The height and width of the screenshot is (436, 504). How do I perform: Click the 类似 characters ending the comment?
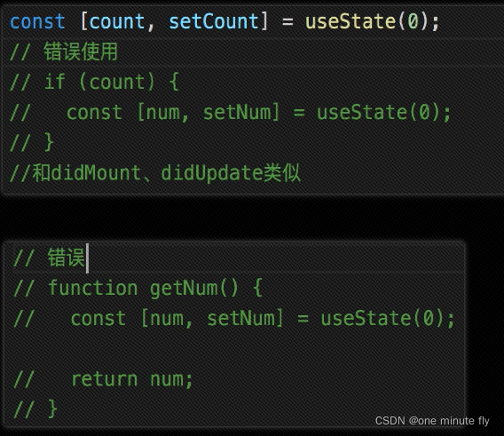click(282, 173)
